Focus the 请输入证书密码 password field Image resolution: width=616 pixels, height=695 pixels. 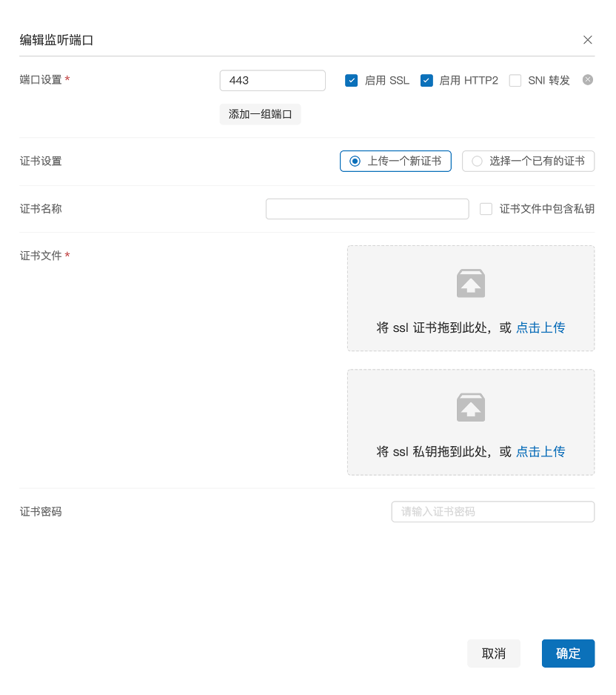click(x=492, y=512)
